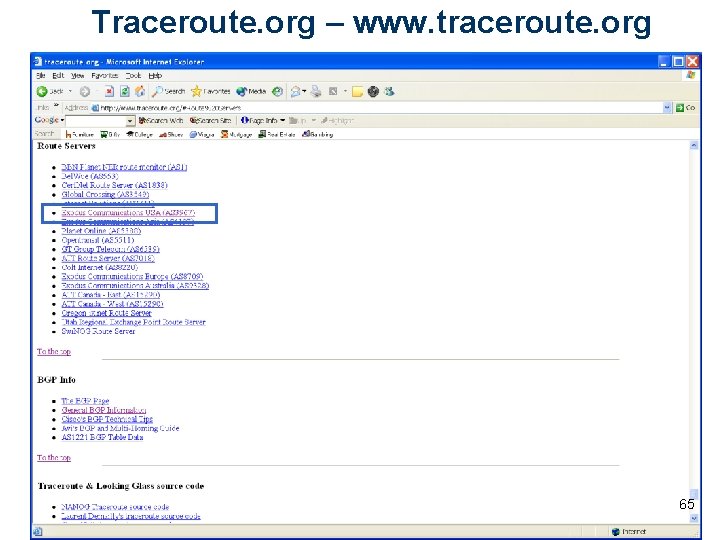This screenshot has height=540, width=720.
Task: Click the scrollbar down arrow
Action: point(694,518)
